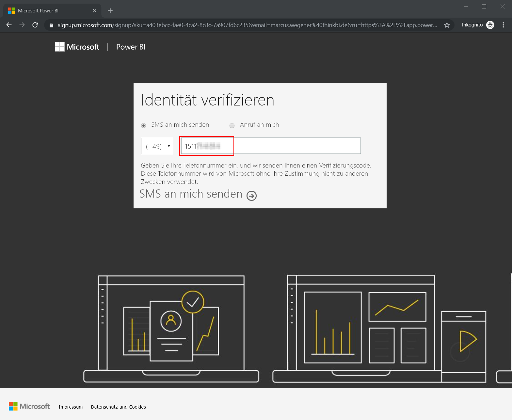Open the Impressum link
The height and width of the screenshot is (420, 512).
click(x=71, y=407)
